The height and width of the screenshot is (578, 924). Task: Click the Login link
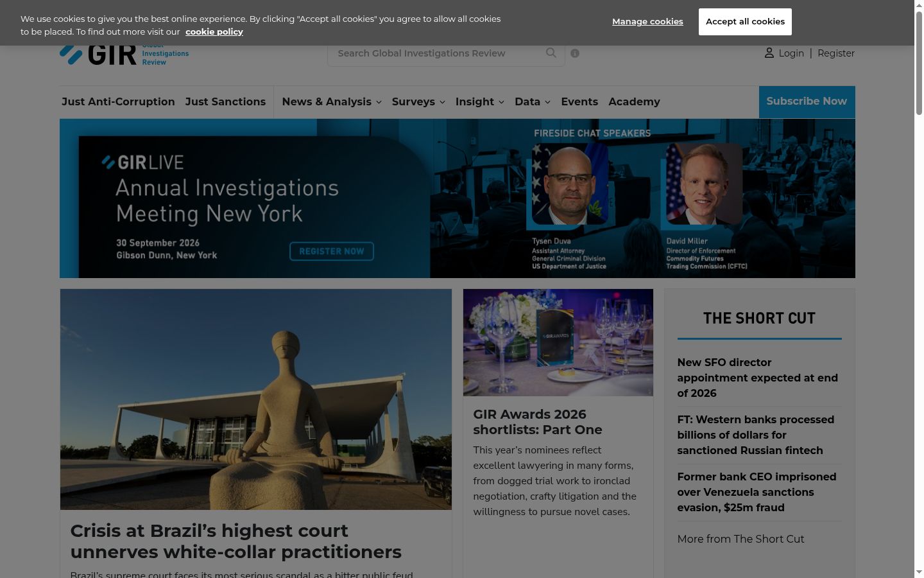(x=791, y=53)
